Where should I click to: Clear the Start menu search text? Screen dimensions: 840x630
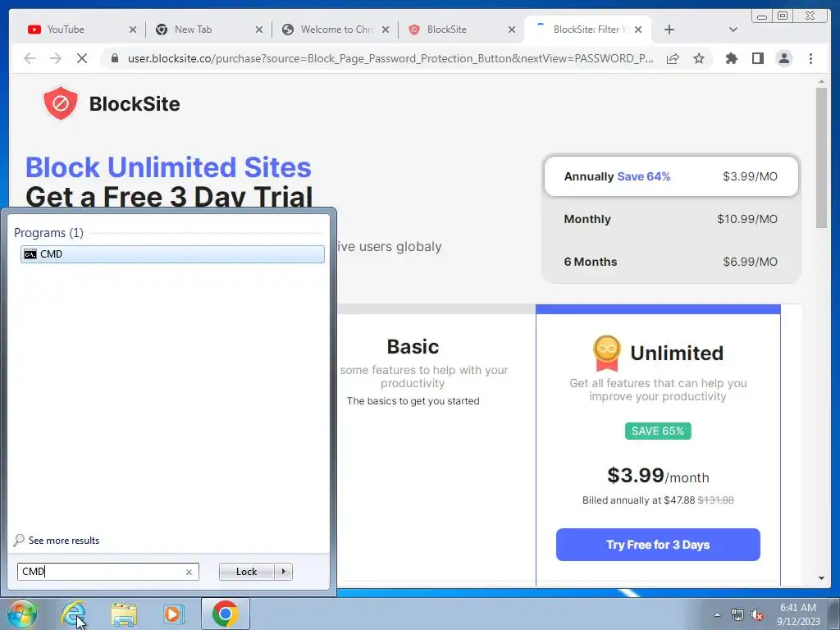point(189,572)
